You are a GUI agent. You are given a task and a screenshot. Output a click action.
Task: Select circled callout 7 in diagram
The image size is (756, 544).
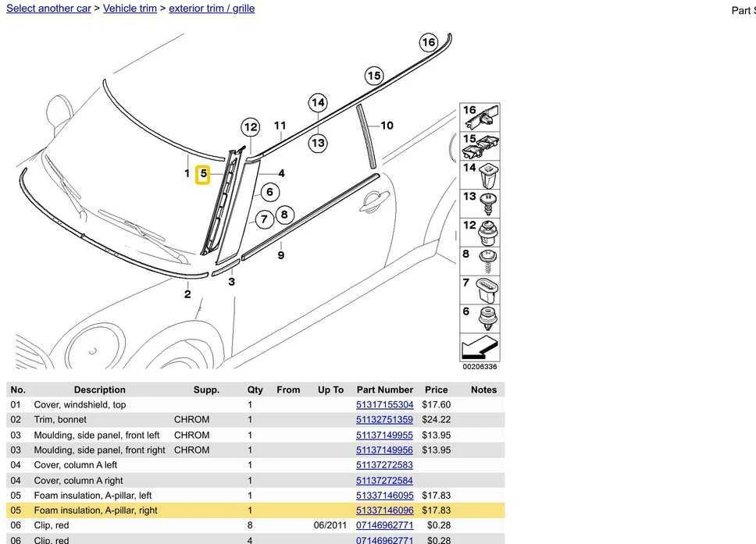click(264, 220)
